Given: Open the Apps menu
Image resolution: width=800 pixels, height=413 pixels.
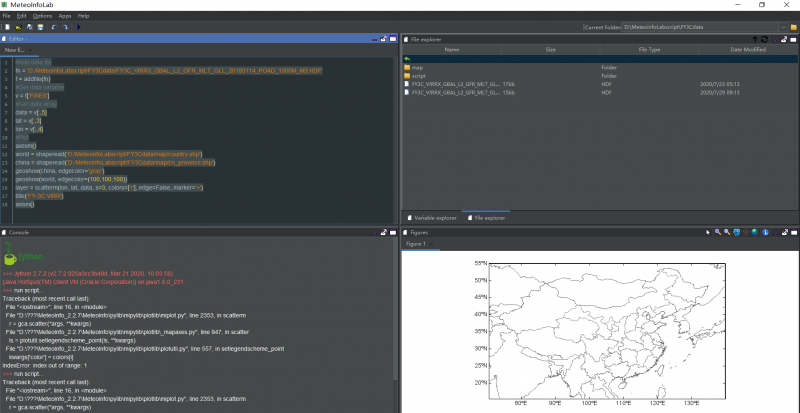Looking at the screenshot, I should (65, 16).
